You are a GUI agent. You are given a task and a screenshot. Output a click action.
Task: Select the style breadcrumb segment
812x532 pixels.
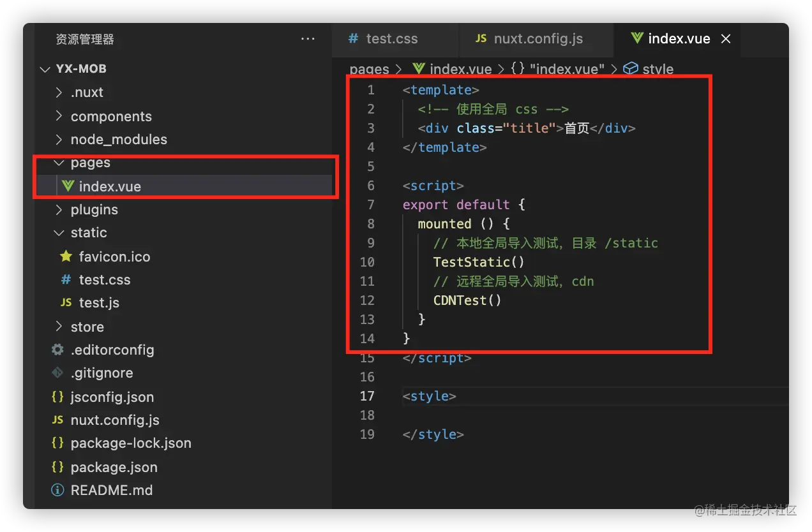point(658,69)
